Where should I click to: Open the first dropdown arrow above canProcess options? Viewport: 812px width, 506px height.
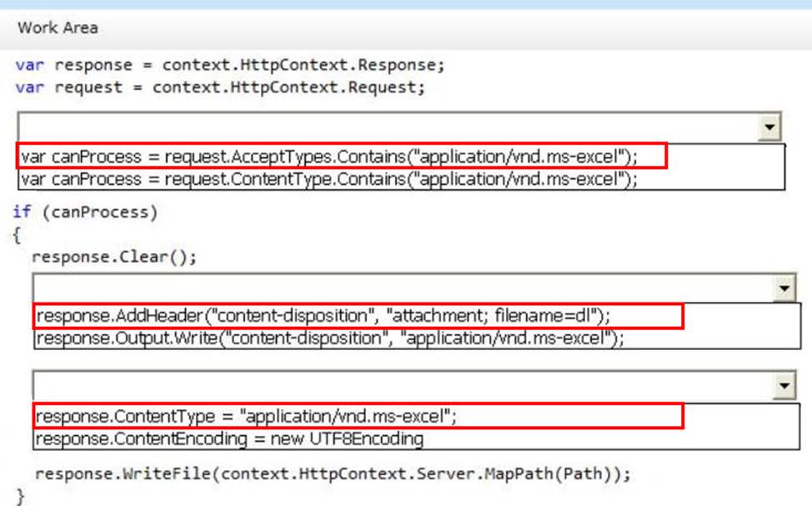coord(769,128)
